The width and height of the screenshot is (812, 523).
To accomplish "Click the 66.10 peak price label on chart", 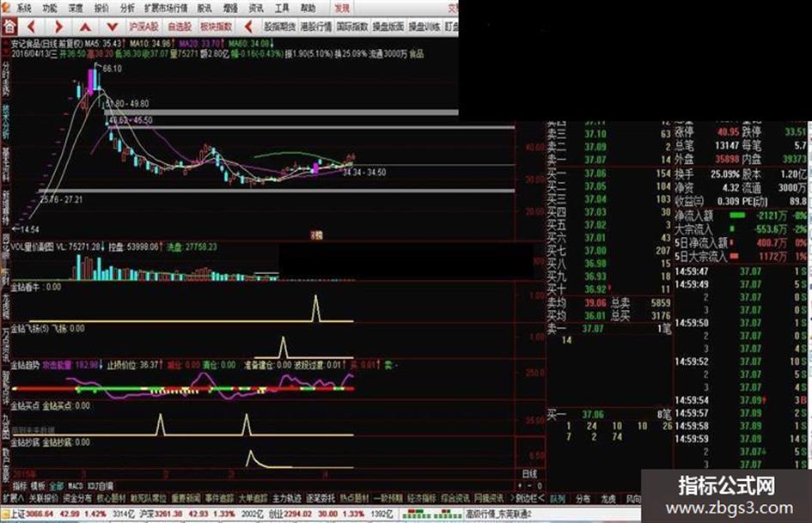I will (113, 69).
